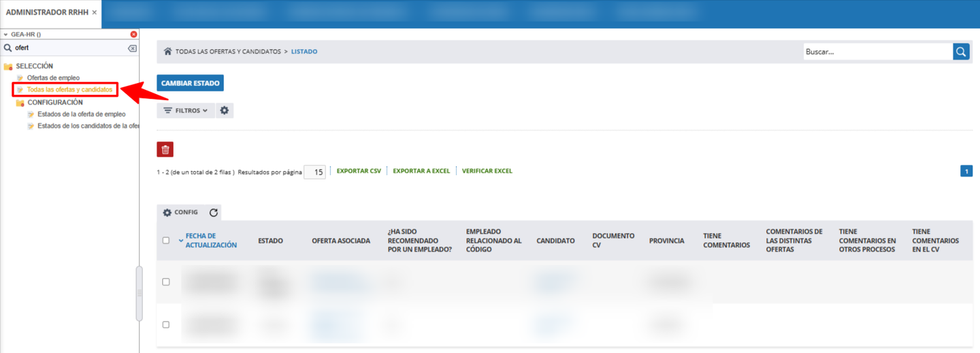Click the sidebar search magnifier icon
Viewport: 980px width, 353px height.
tap(8, 48)
